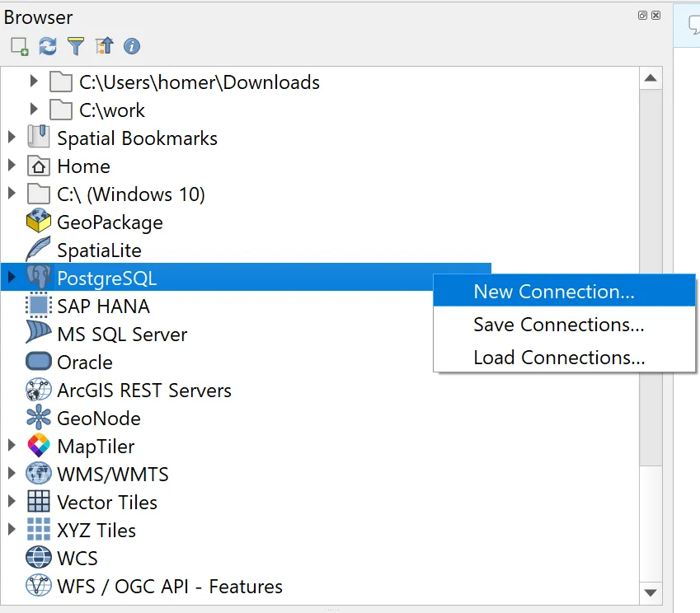Choose New Connection... from the context menu
The width and height of the screenshot is (700, 613).
(553, 292)
